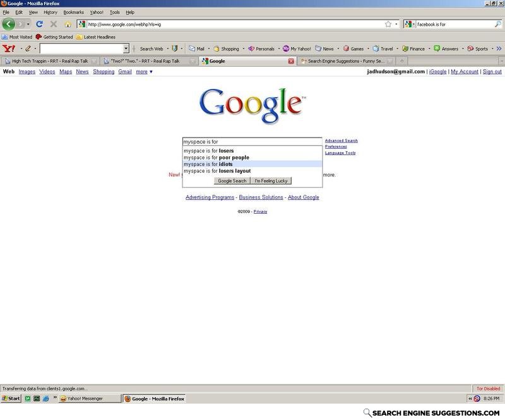Open Most Visited bookmarks
The image size is (505, 420).
(x=17, y=37)
